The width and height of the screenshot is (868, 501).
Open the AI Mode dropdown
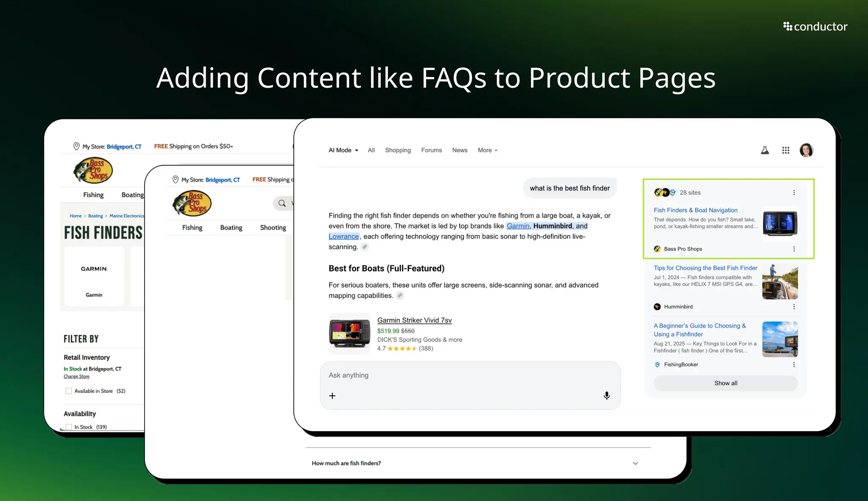[x=343, y=150]
